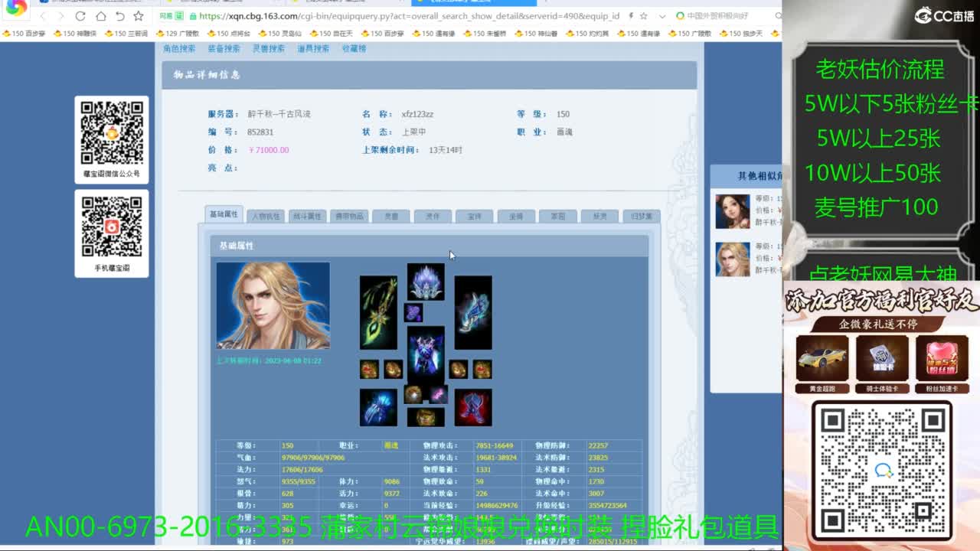Click the blue winged armguard equipment icon

tap(473, 312)
